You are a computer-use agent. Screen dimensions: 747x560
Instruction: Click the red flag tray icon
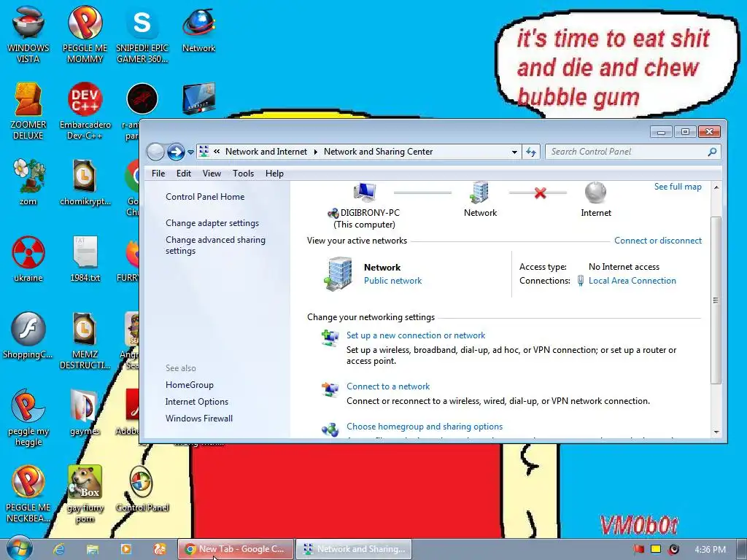638,550
